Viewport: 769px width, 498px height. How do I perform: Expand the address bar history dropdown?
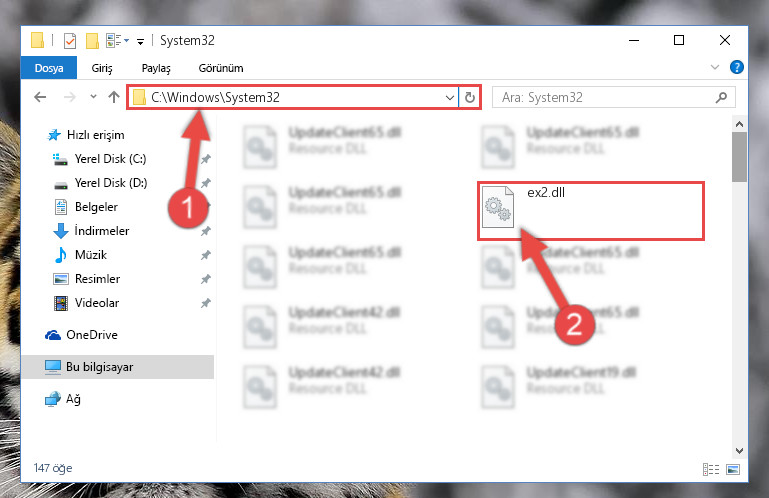click(449, 97)
